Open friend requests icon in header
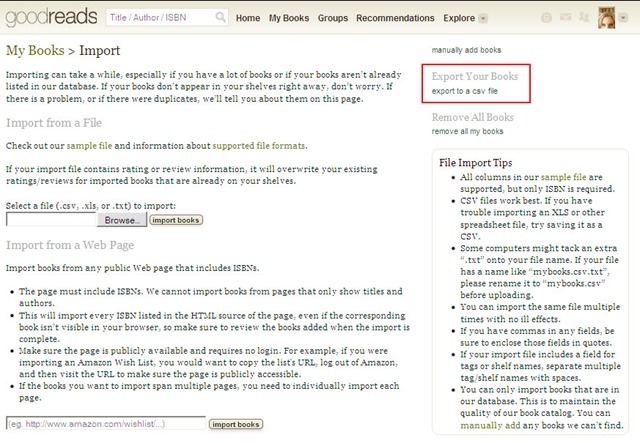This screenshot has height=443, width=640. pos(584,17)
